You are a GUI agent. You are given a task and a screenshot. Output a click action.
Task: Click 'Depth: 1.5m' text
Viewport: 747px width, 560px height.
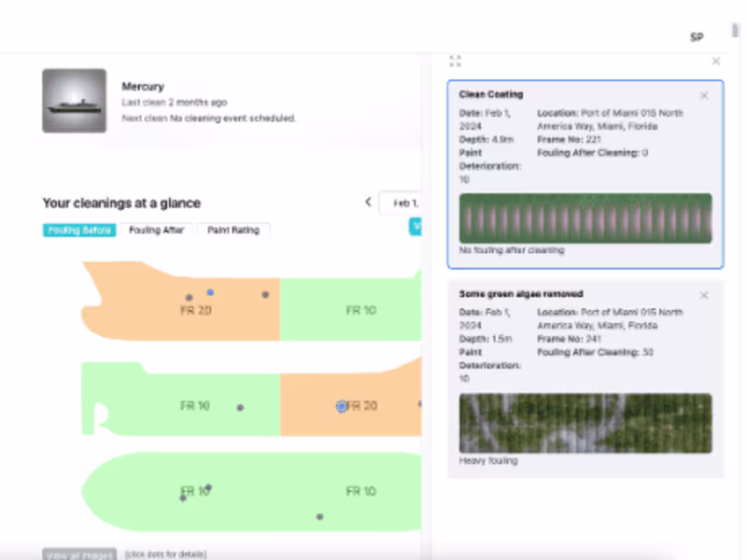click(x=486, y=339)
